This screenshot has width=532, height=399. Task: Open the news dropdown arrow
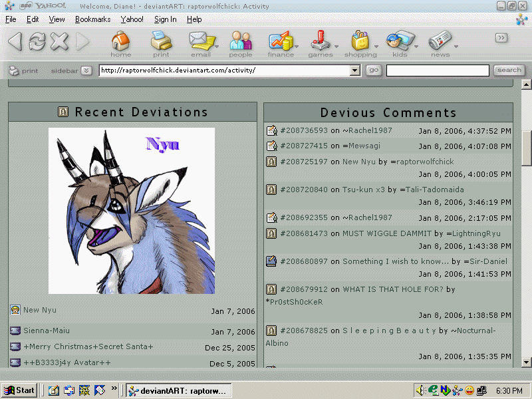pyautogui.click(x=456, y=47)
